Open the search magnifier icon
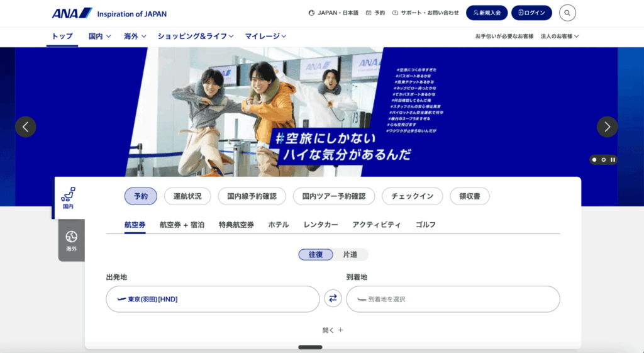The image size is (644, 353). click(567, 13)
